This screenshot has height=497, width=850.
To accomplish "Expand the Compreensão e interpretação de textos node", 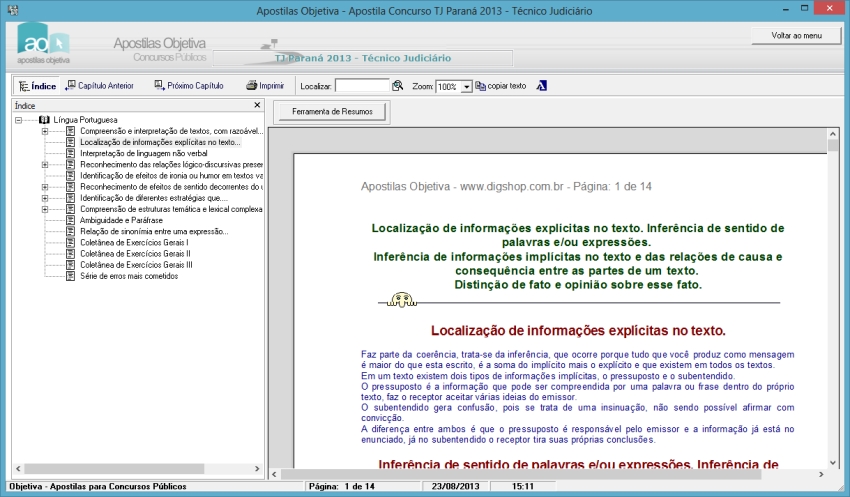I will click(x=45, y=131).
